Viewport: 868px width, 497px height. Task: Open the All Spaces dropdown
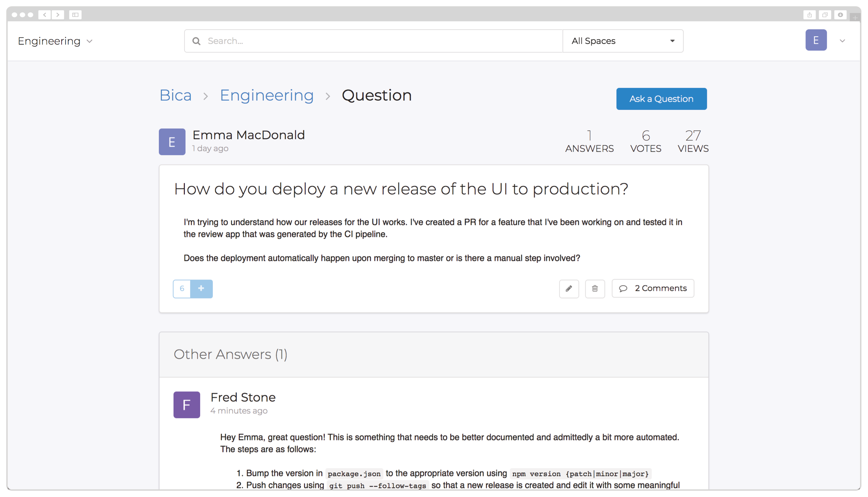pos(623,41)
